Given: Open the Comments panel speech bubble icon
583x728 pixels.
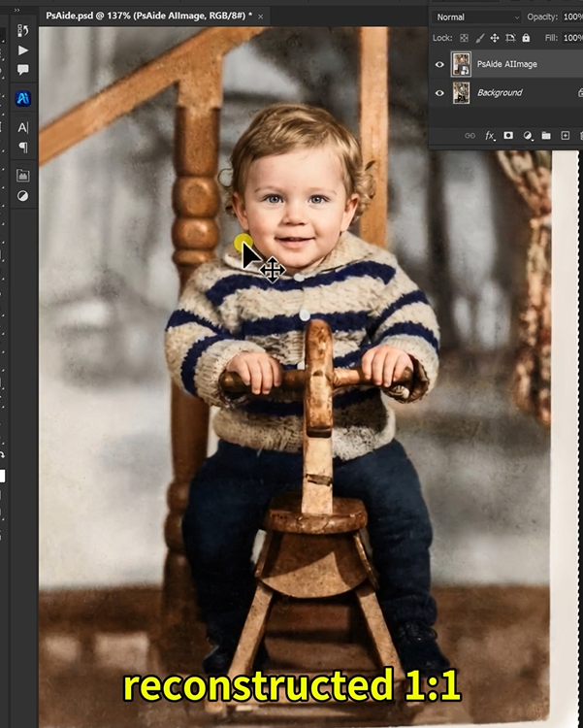Looking at the screenshot, I should 22,70.
